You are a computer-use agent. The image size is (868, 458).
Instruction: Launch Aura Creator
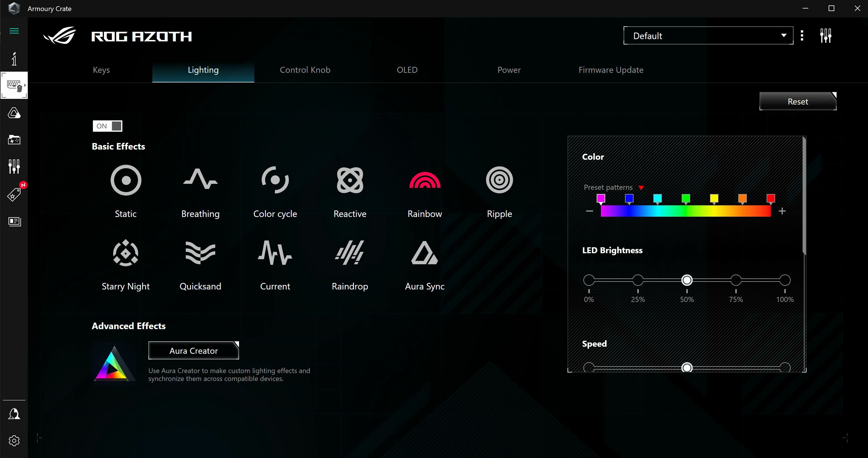[x=193, y=350]
